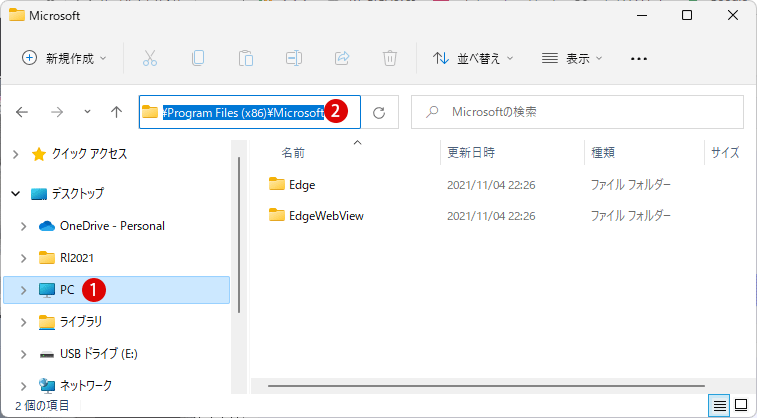The width and height of the screenshot is (757, 418).
Task: Minimize the Microsoft explorer window
Action: [x=642, y=15]
